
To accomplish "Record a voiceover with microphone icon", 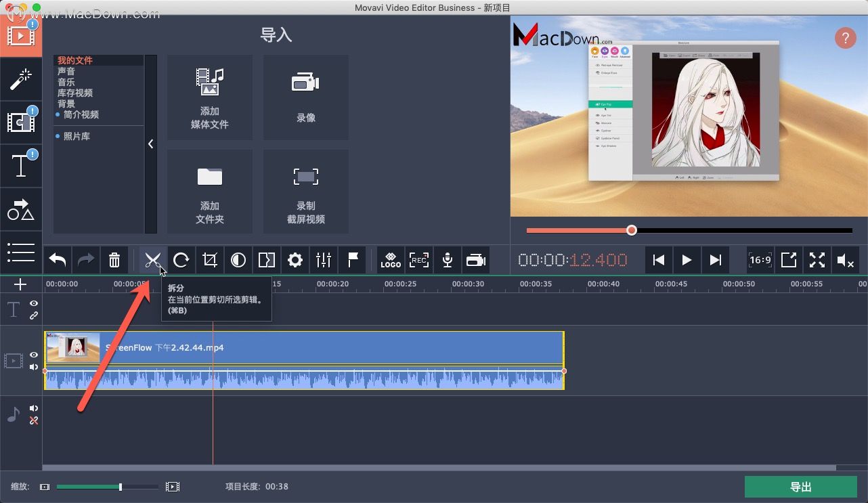I will point(448,260).
